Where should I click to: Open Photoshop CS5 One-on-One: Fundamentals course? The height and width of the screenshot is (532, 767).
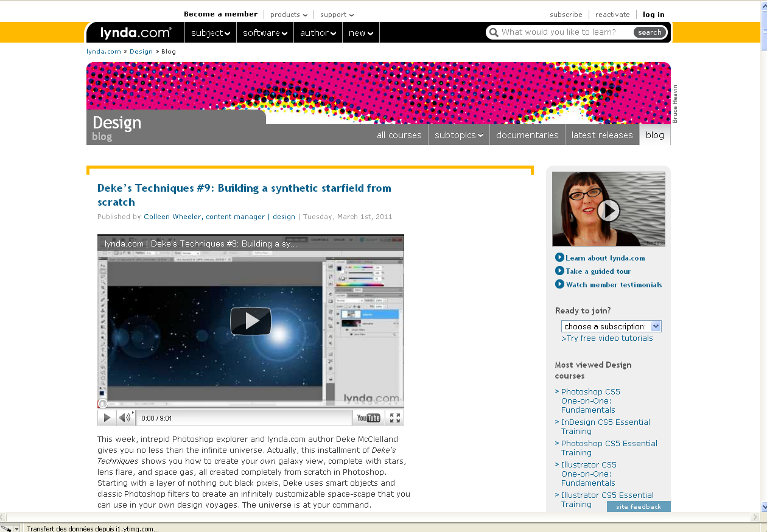590,401
